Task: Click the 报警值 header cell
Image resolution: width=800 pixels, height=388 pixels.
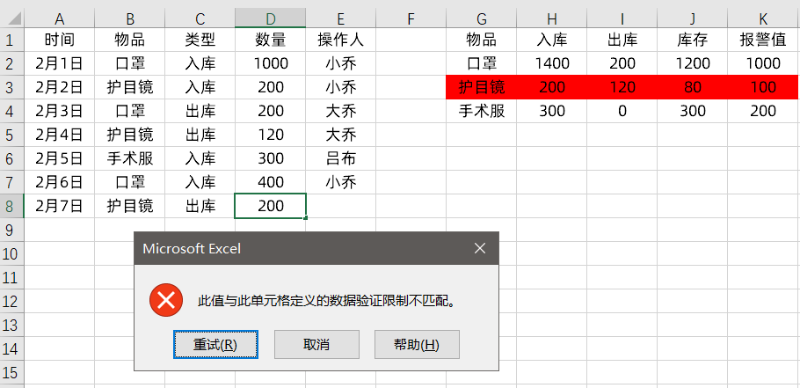Action: click(763, 40)
